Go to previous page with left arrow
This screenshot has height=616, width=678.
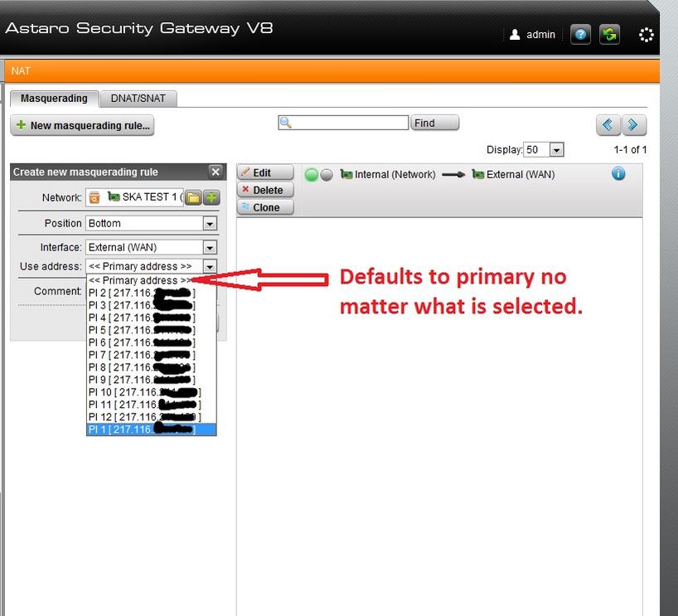point(608,125)
